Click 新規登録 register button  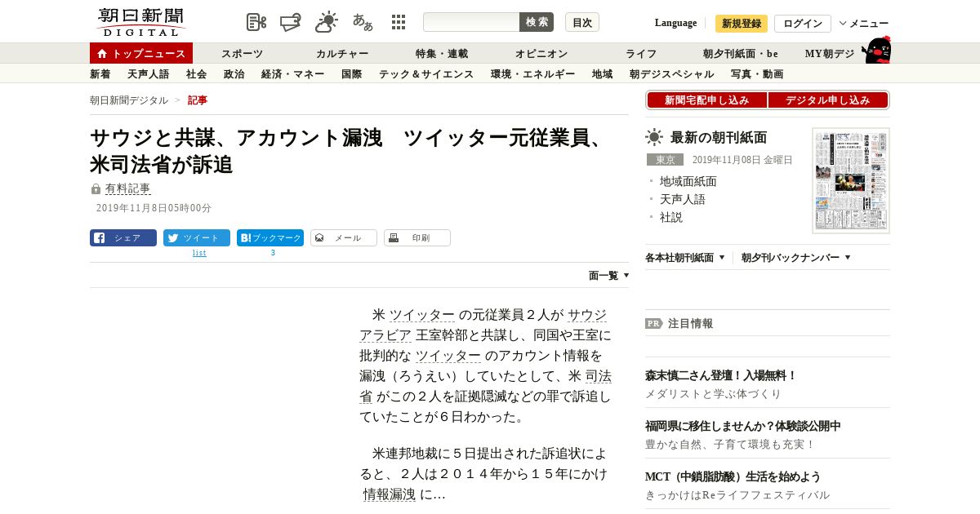(x=742, y=24)
